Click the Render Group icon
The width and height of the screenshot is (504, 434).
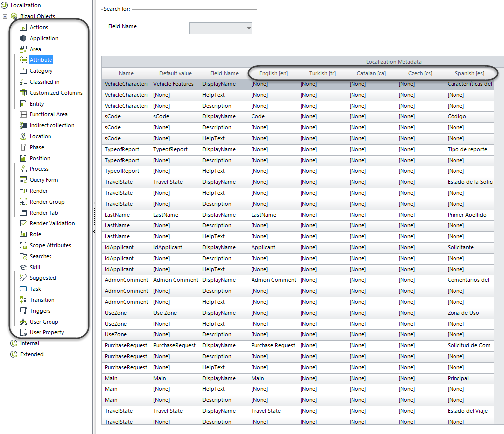[x=23, y=202]
